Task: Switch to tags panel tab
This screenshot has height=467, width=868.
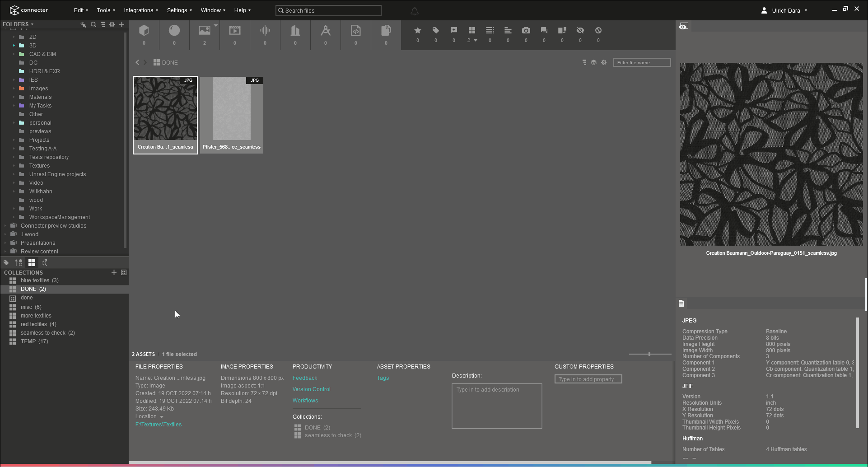Action: pyautogui.click(x=6, y=262)
